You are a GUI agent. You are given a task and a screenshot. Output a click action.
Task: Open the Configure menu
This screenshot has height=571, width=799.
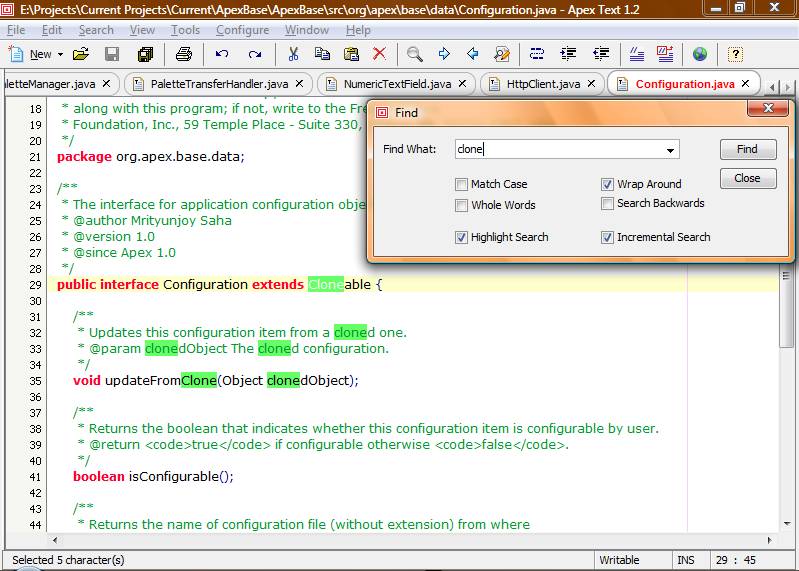[x=242, y=30]
